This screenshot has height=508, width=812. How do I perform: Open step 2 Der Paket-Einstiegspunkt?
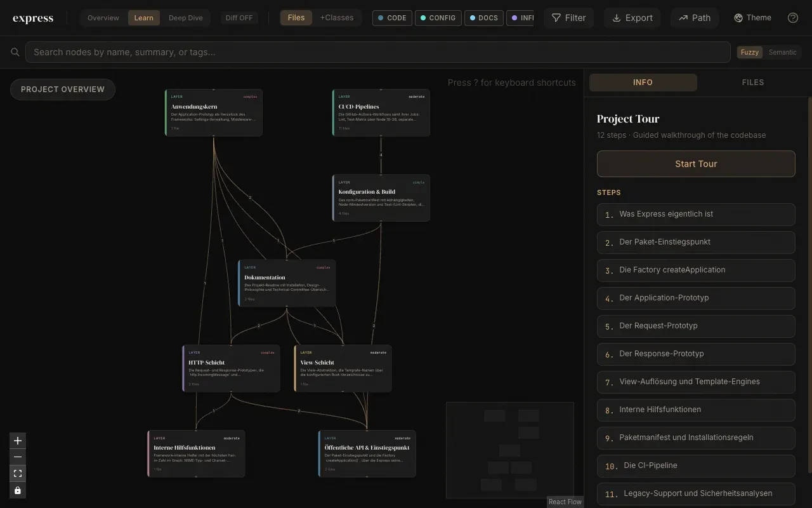[696, 243]
